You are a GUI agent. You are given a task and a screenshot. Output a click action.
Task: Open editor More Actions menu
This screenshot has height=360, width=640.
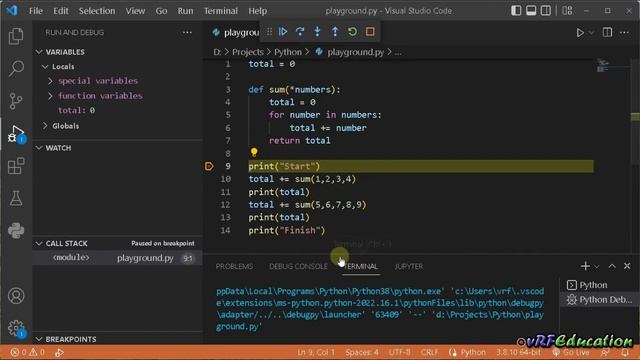click(624, 32)
